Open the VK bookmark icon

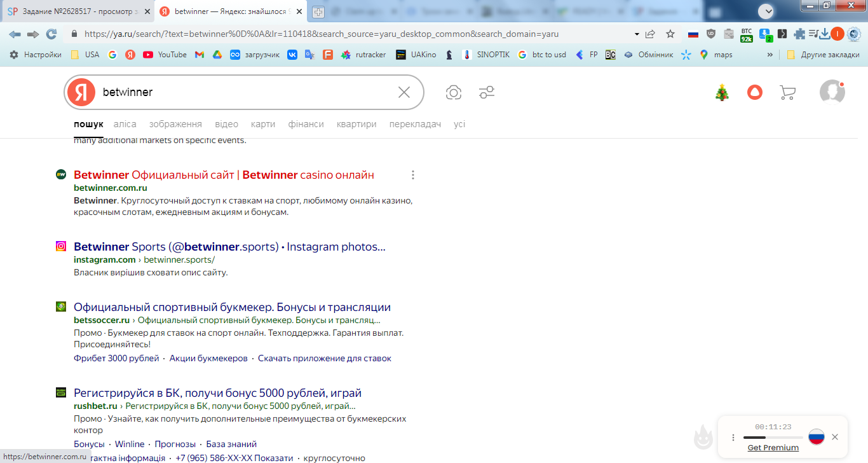(292, 55)
